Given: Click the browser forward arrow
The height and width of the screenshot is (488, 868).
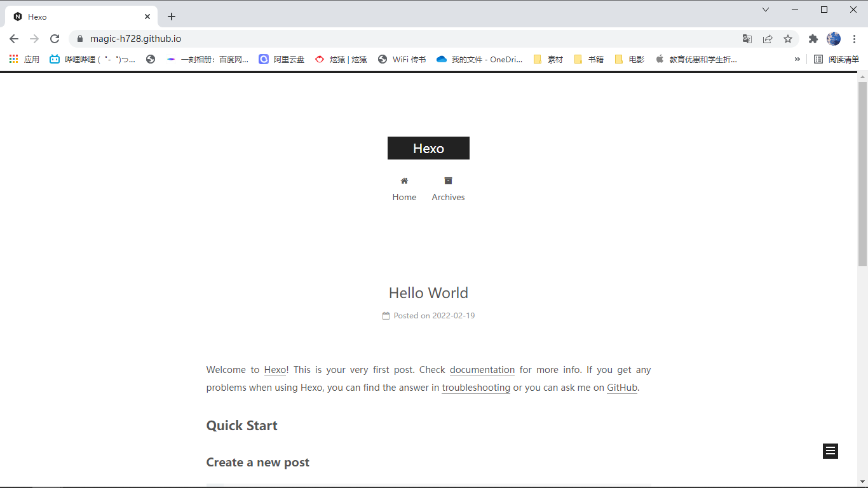Looking at the screenshot, I should (x=34, y=39).
